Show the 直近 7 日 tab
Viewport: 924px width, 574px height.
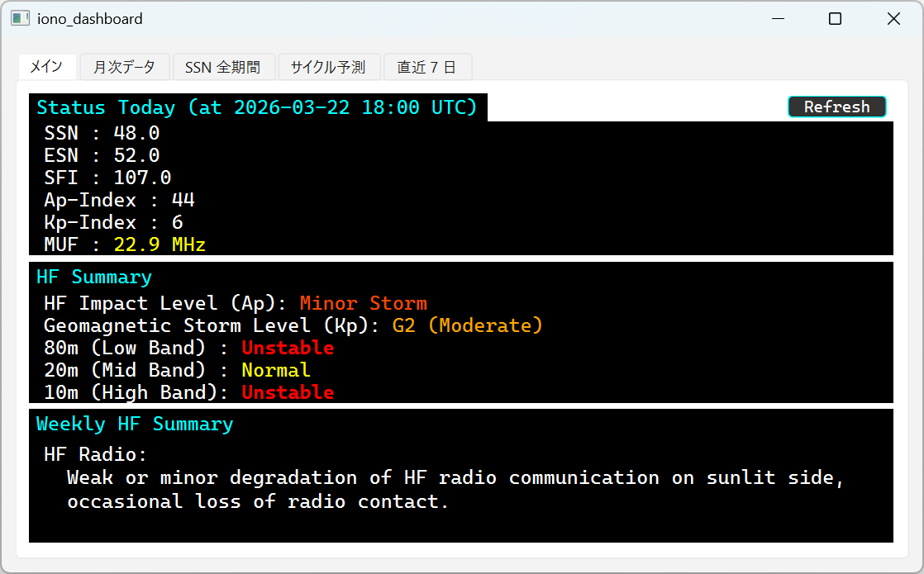(426, 68)
